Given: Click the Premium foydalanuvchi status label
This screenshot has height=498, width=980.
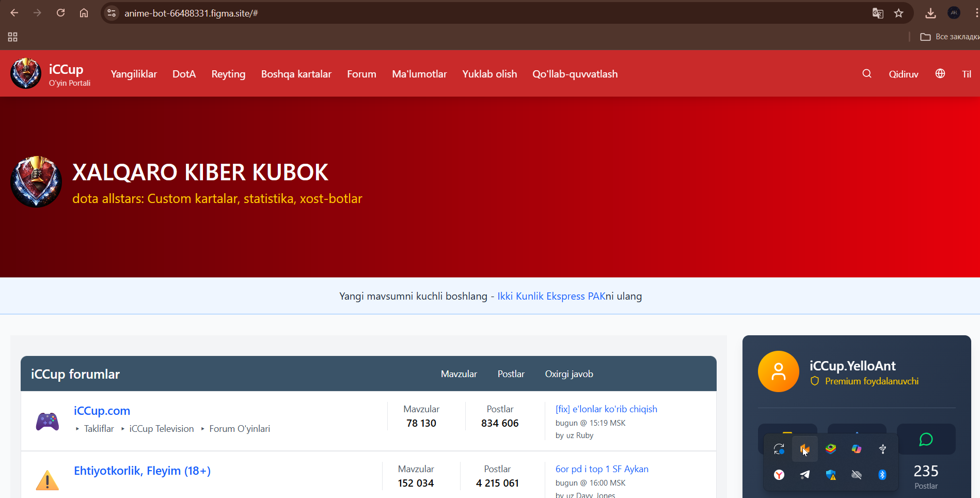Looking at the screenshot, I should pos(872,381).
